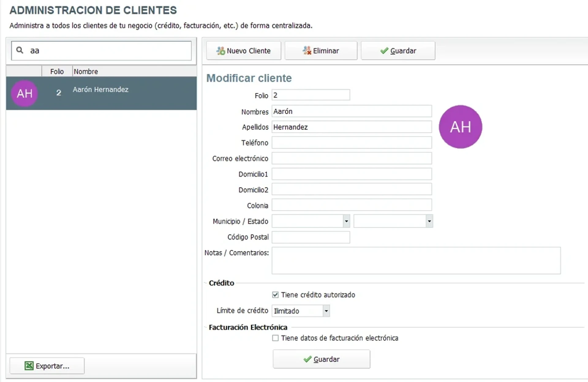588x382 pixels.
Task: Click the large AH avatar in the form
Action: tap(461, 127)
